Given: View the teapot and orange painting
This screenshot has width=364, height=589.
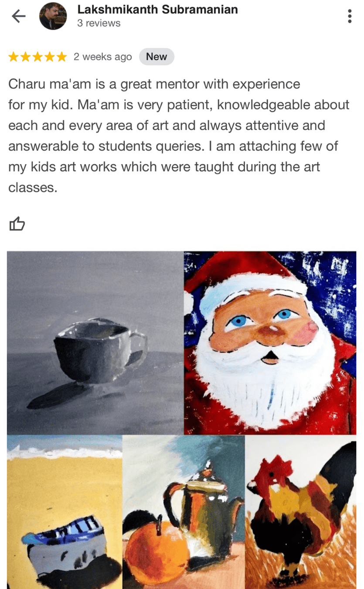Looking at the screenshot, I should [184, 512].
